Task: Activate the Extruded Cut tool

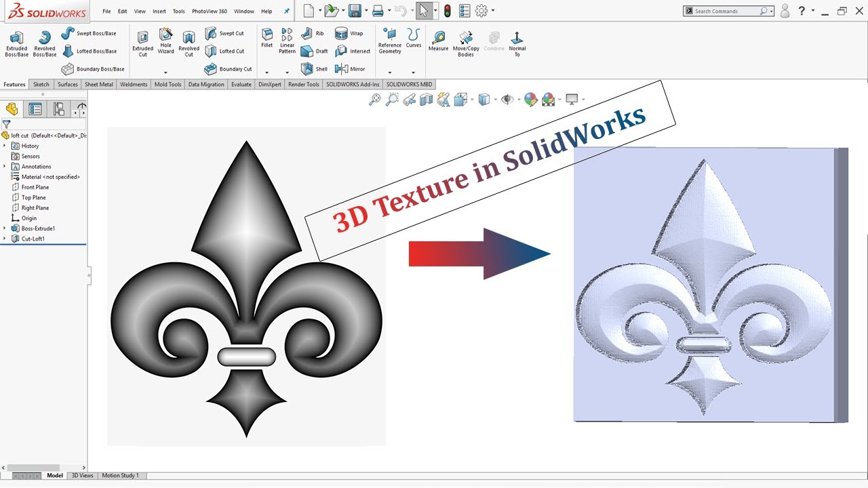Action: coord(142,44)
